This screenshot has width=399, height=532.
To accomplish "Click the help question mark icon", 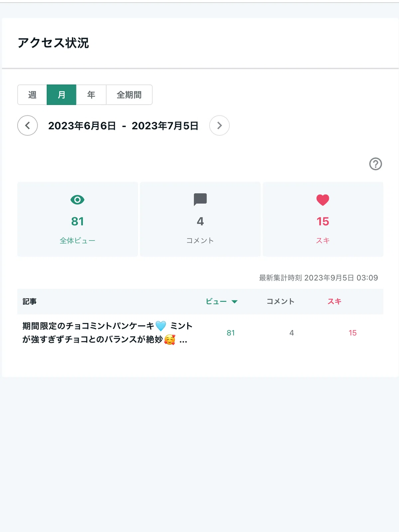I will [375, 164].
